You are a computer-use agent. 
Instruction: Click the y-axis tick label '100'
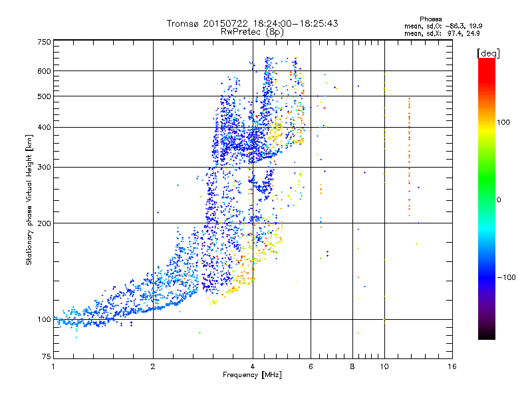coord(44,319)
